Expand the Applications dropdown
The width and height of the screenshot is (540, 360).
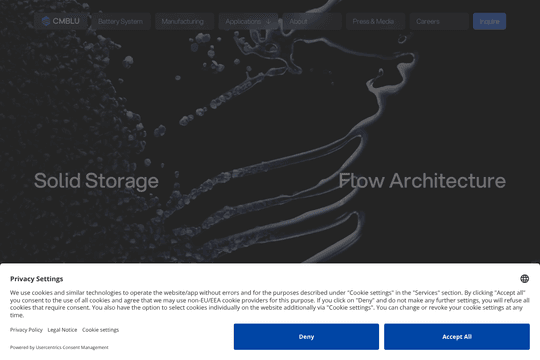click(x=248, y=21)
